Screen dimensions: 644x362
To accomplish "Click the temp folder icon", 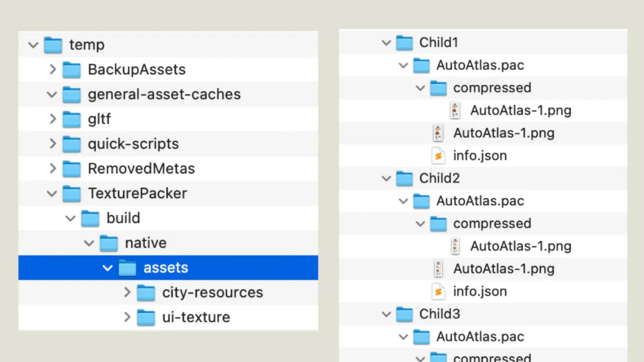I will tap(53, 45).
